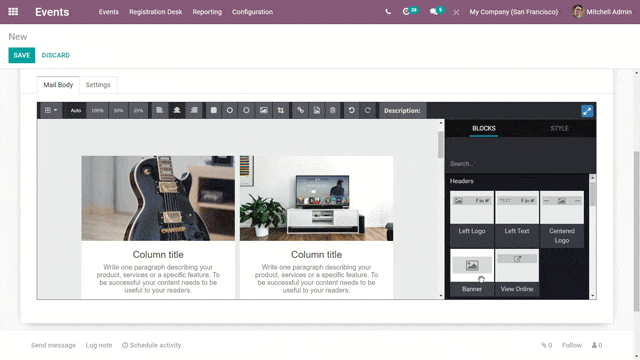Click the crop image tool
640x360 pixels.
coord(280,110)
